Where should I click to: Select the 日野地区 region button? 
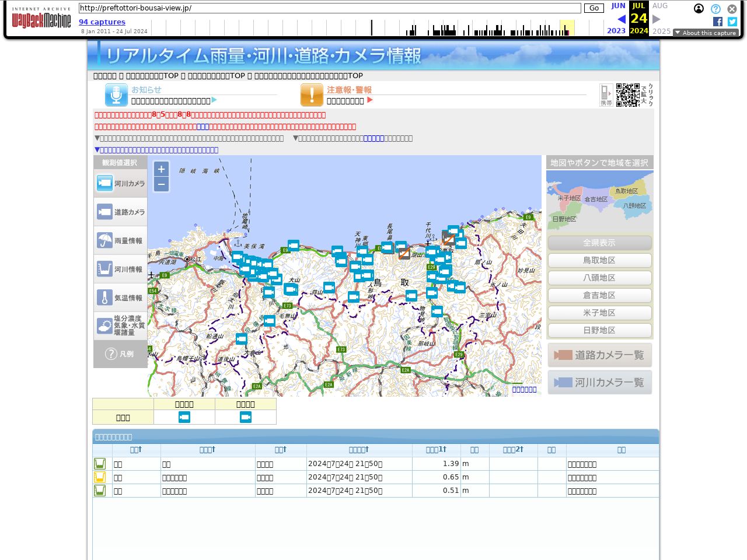pyautogui.click(x=599, y=330)
